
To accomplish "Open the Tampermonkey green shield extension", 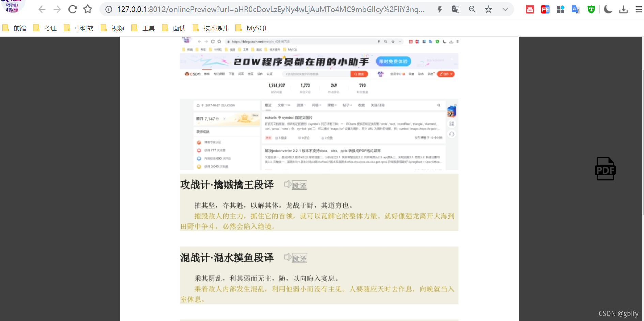I will [591, 9].
